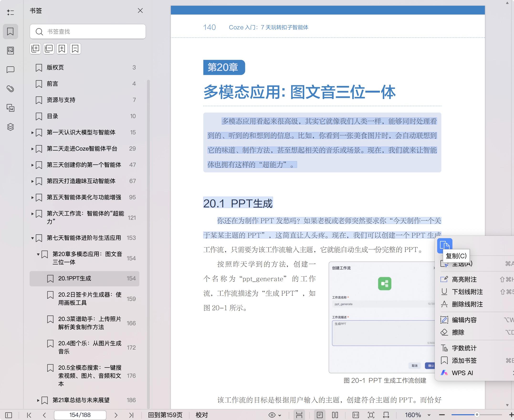The width and height of the screenshot is (514, 420).
Task: Expand 第六天工作流 bookmark
Action: click(32, 214)
